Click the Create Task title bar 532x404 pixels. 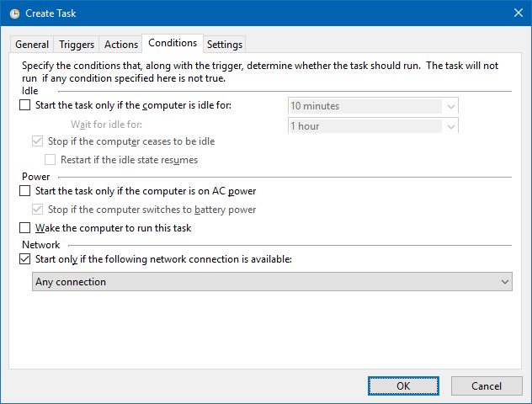[253, 13]
